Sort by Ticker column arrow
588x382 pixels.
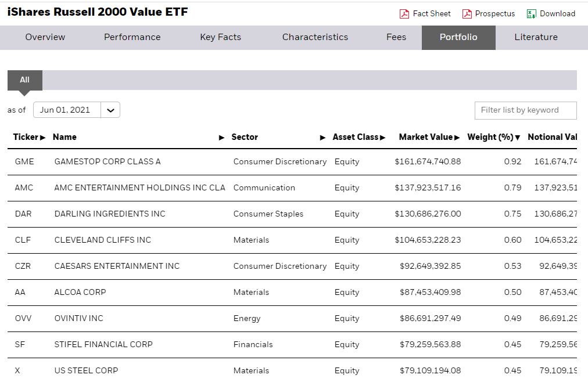pyautogui.click(x=43, y=138)
